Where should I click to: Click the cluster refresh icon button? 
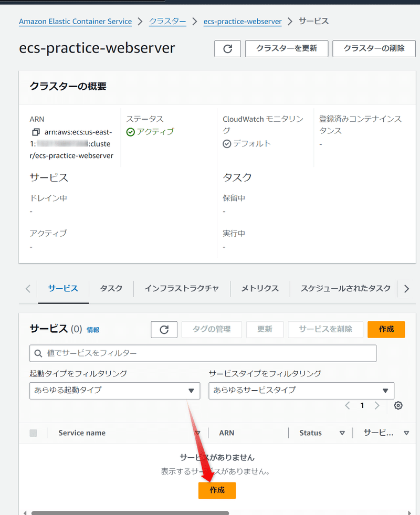[227, 49]
